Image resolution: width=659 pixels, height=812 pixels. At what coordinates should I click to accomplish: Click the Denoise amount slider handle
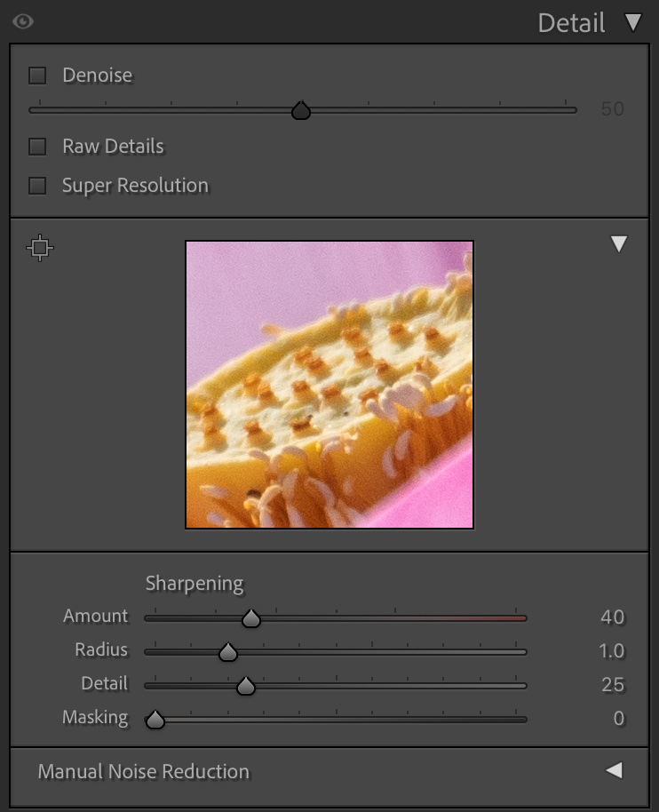tap(301, 110)
